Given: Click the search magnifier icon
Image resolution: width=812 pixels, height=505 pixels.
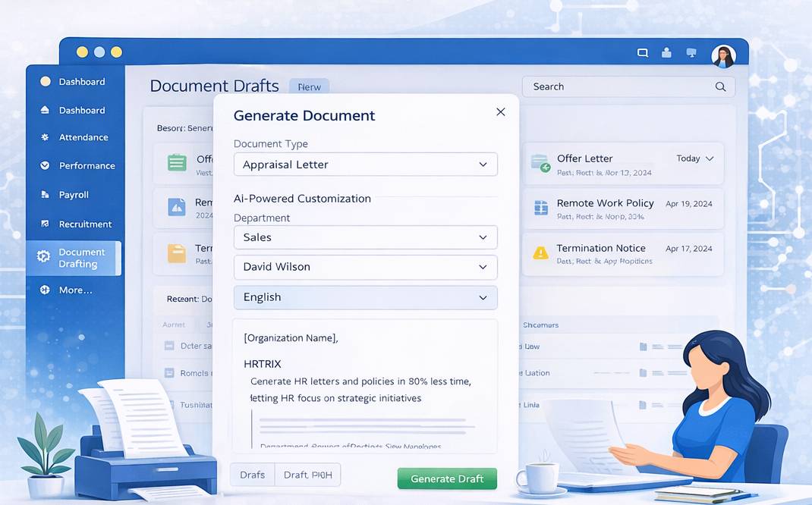Looking at the screenshot, I should (720, 86).
